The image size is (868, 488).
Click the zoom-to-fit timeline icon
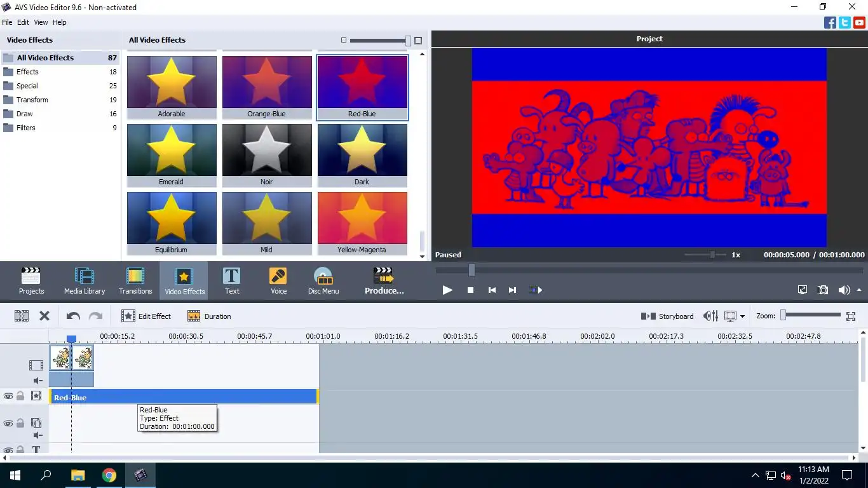[x=851, y=316]
